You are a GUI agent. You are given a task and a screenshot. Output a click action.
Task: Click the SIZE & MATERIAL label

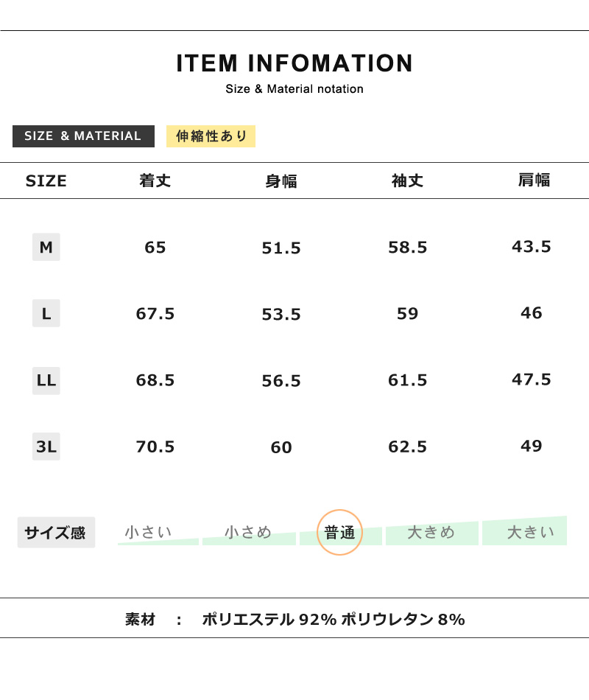[83, 136]
